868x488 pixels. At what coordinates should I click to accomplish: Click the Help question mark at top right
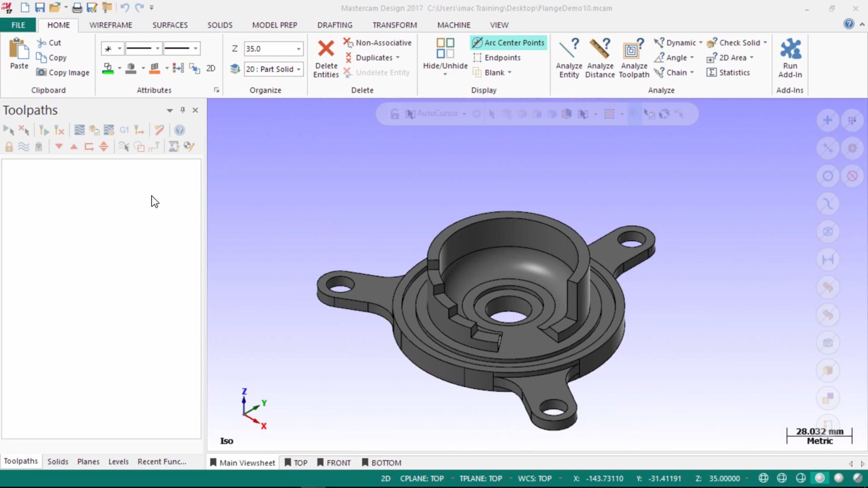coord(849,24)
